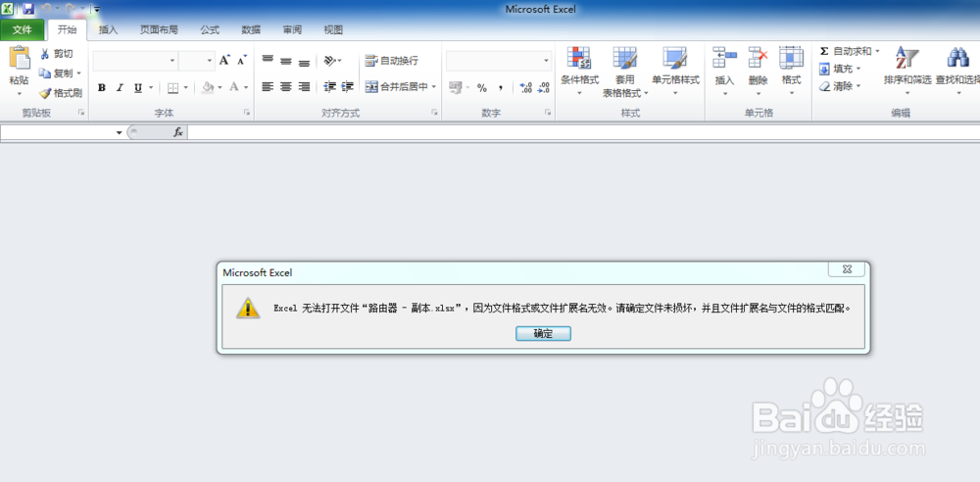The height and width of the screenshot is (482, 980).
Task: Open the 填充 fill menu
Action: tap(840, 69)
